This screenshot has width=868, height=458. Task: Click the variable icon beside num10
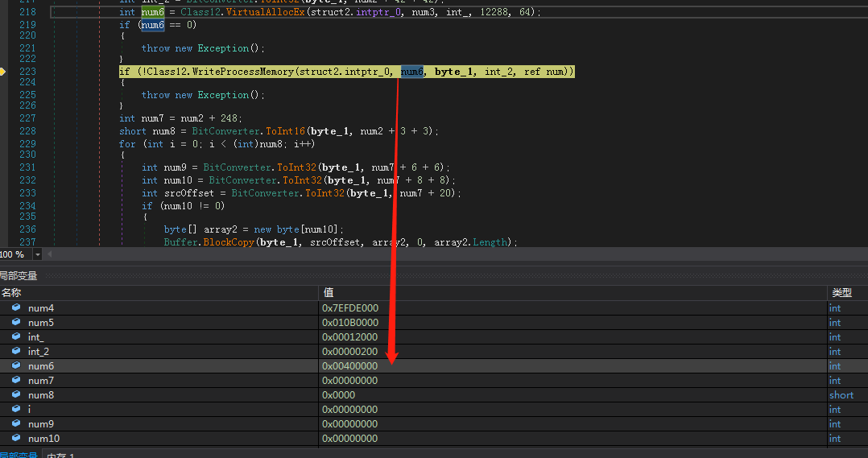(16, 438)
